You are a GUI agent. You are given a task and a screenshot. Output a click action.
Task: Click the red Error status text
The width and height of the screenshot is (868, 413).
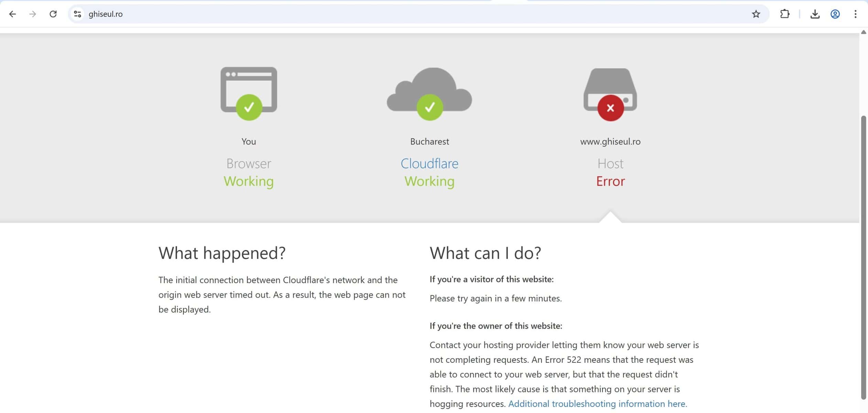[610, 181]
